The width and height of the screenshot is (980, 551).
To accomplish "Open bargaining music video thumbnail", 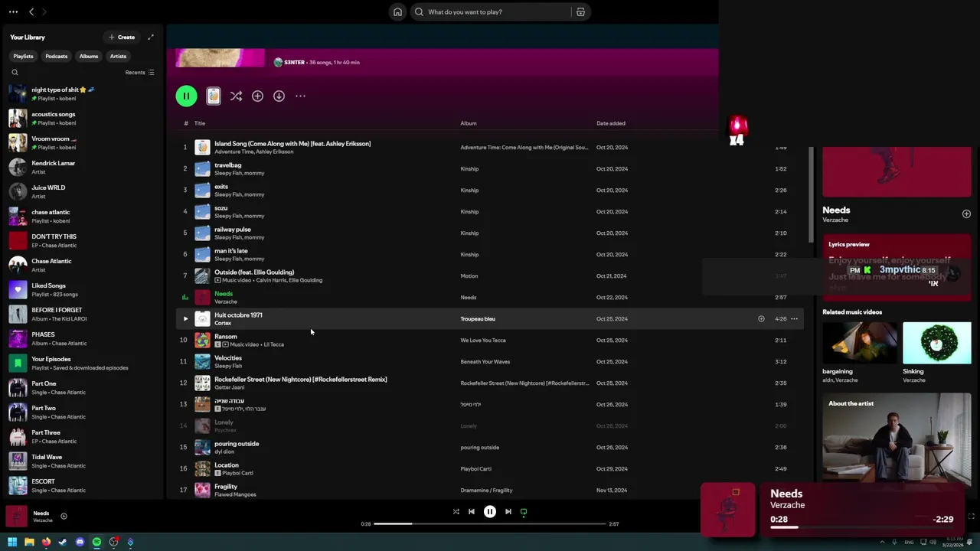I will pos(859,343).
